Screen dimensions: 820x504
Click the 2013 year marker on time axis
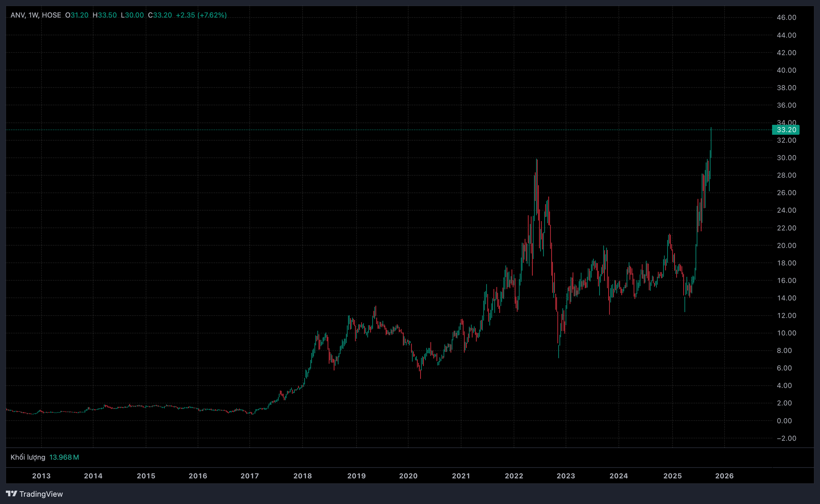point(41,476)
